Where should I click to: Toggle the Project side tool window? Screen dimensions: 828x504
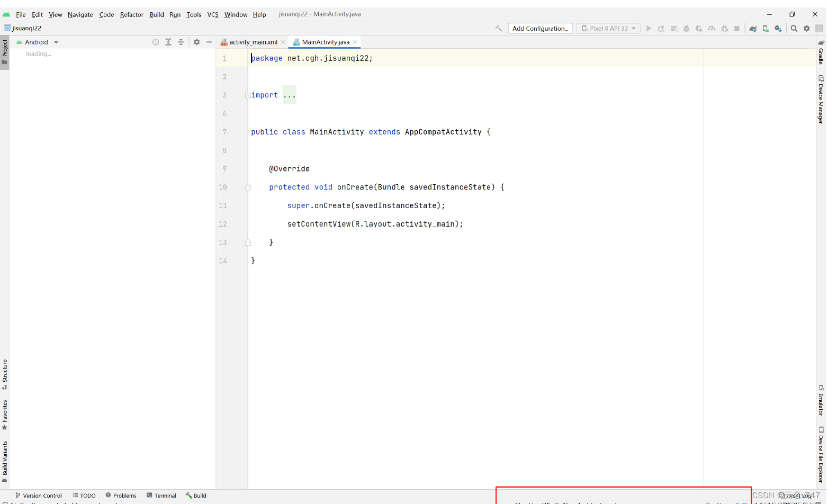5,52
